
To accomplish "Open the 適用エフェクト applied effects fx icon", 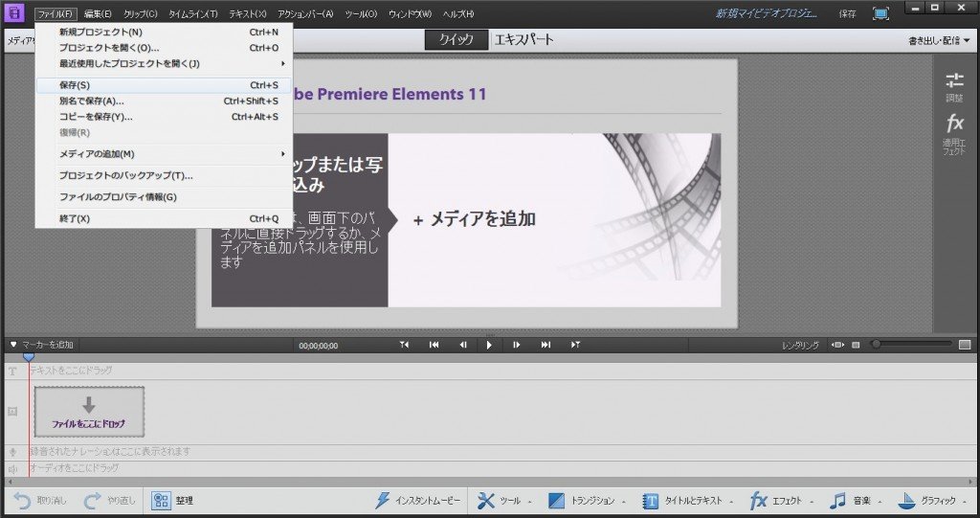I will pos(954,124).
